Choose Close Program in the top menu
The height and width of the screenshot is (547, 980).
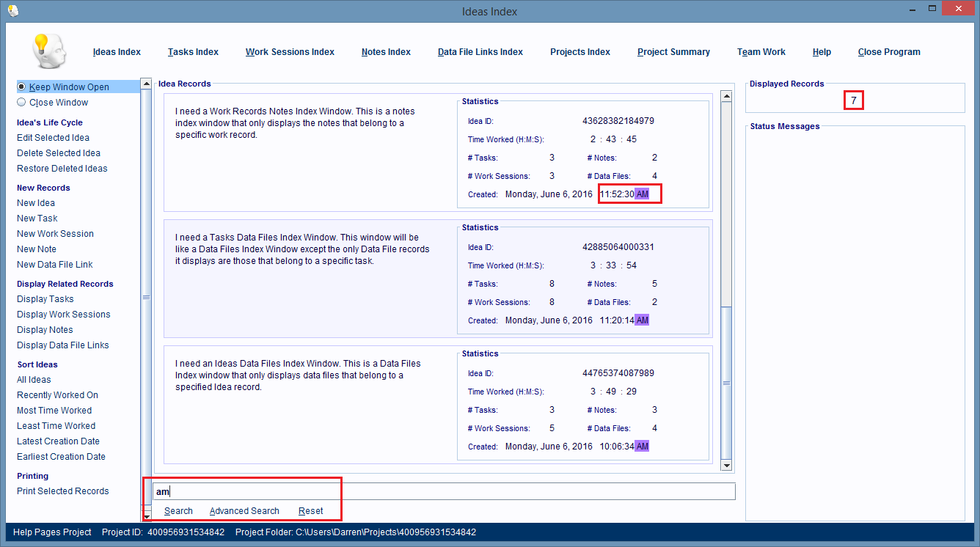point(889,52)
